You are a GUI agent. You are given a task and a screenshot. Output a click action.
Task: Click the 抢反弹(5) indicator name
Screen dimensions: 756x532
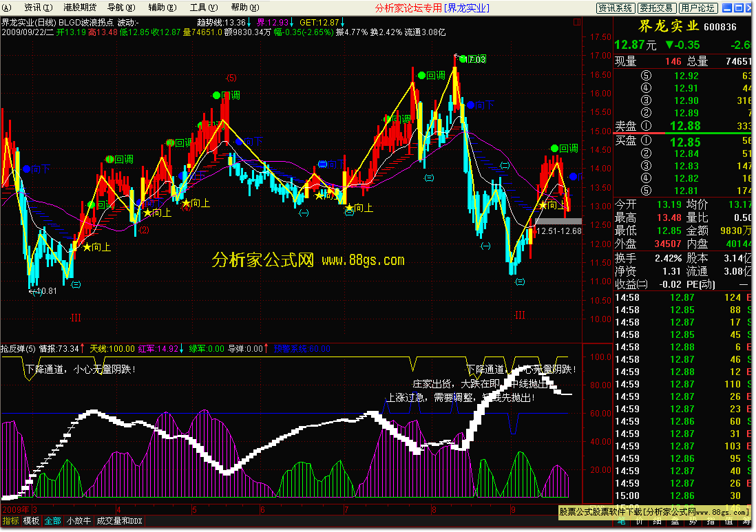[x=18, y=348]
